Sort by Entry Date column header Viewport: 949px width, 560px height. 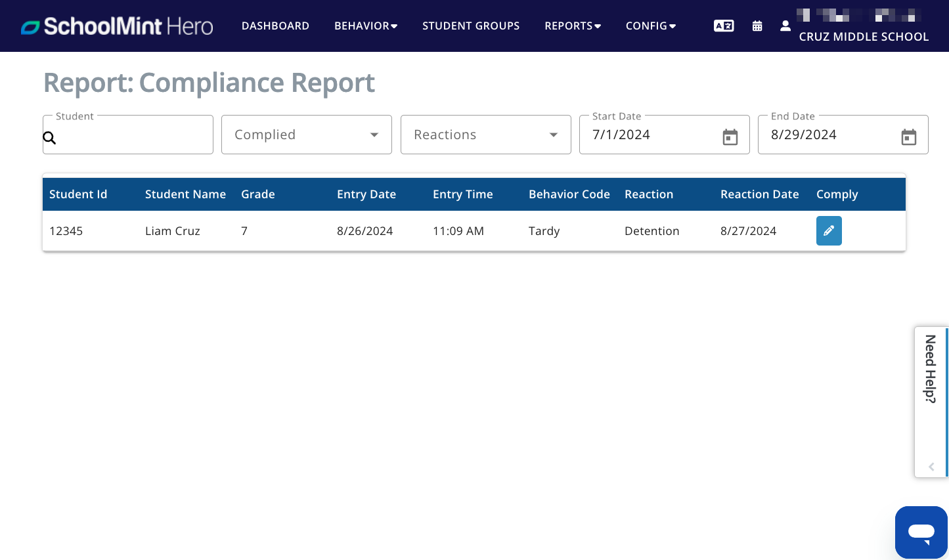tap(366, 194)
